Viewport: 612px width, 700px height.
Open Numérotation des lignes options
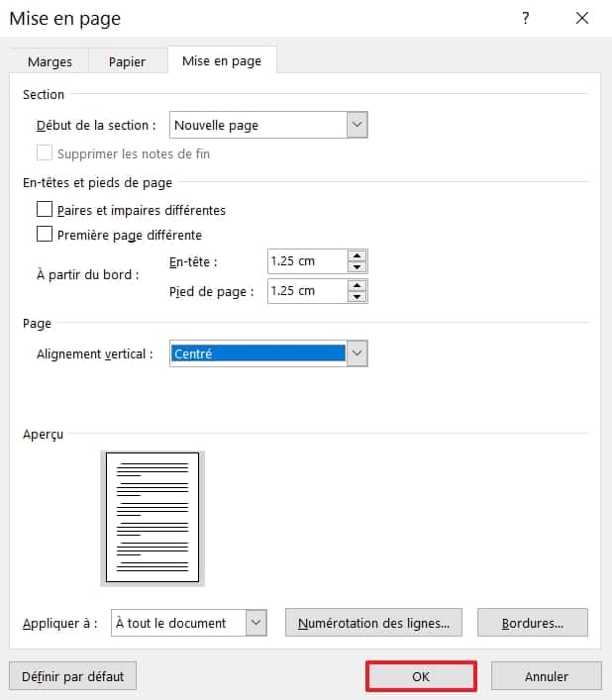373,623
